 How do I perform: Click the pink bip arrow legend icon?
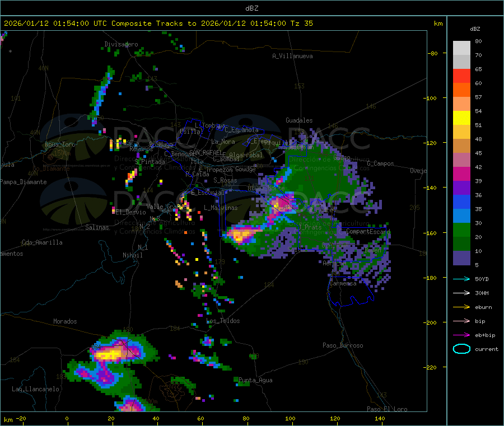point(461,321)
